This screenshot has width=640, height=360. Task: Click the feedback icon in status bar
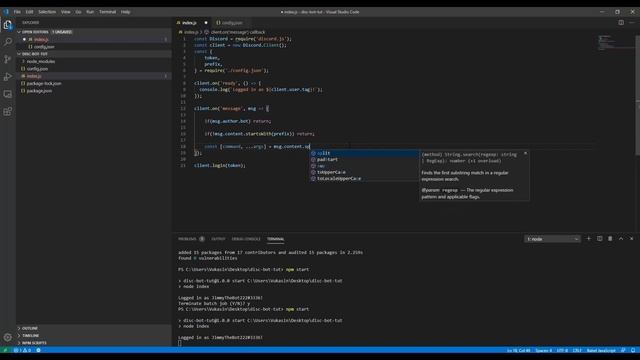point(623,350)
